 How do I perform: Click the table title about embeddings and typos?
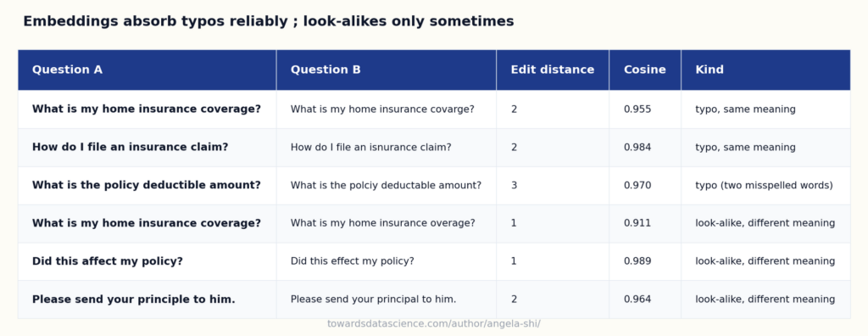(269, 21)
